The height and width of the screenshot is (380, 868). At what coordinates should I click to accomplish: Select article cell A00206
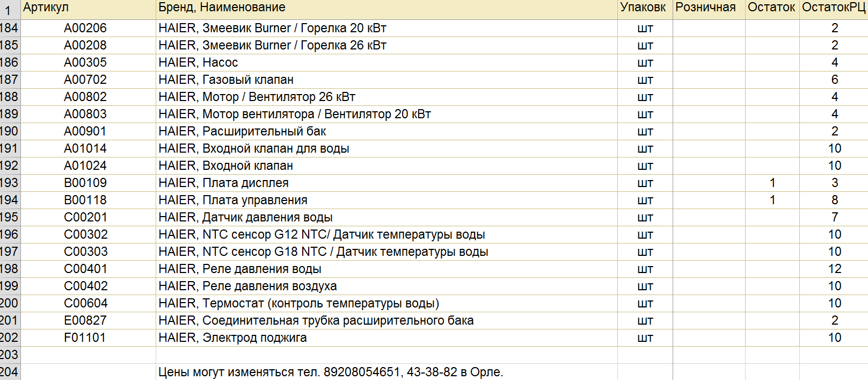(88, 28)
